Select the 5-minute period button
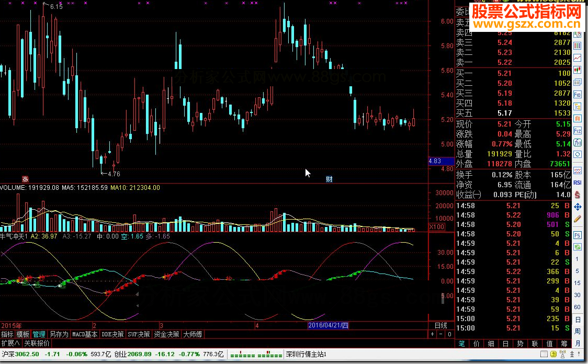 (x=577, y=271)
